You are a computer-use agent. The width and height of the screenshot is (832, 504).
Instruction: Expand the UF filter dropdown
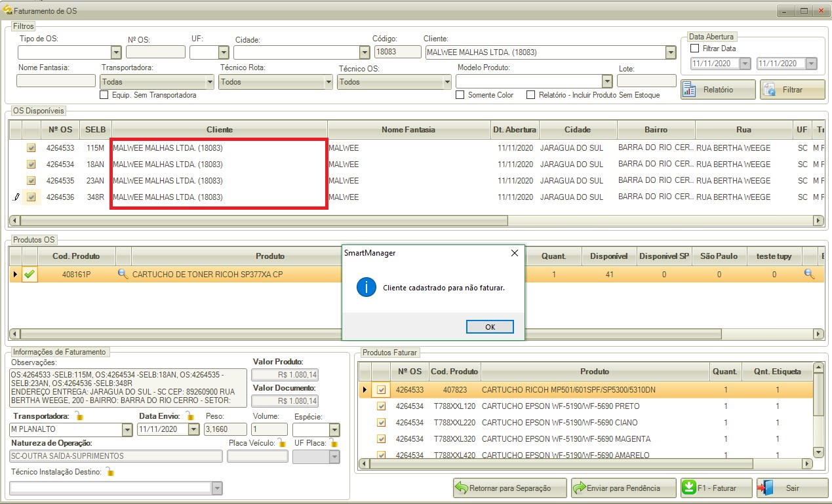(222, 52)
